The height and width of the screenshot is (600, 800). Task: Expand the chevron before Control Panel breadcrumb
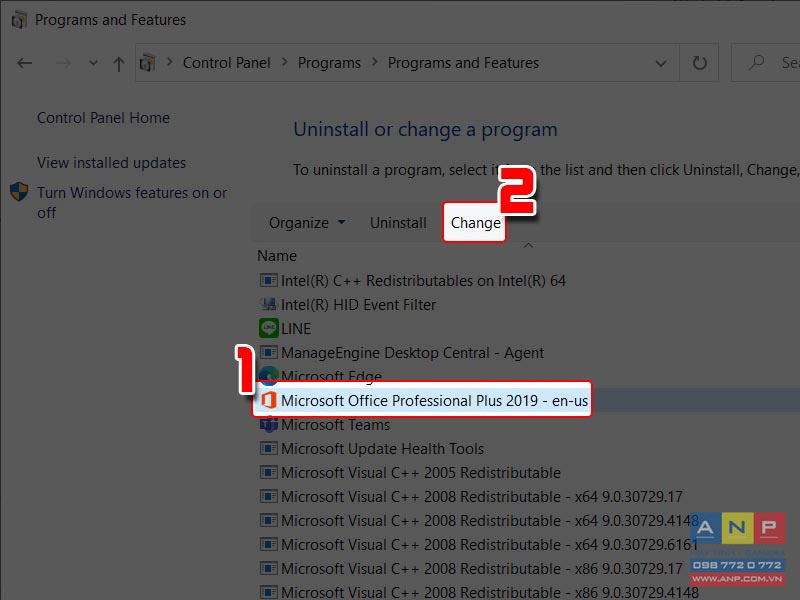pyautogui.click(x=170, y=62)
